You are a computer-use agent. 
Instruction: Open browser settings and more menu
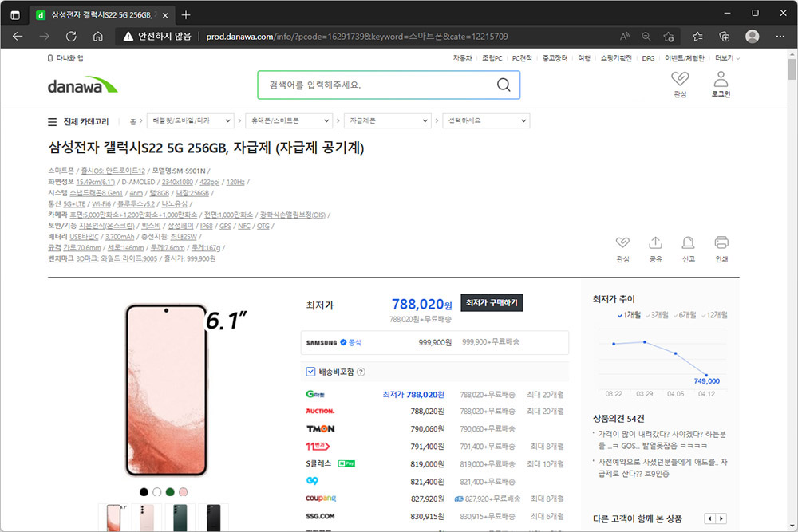pyautogui.click(x=780, y=37)
